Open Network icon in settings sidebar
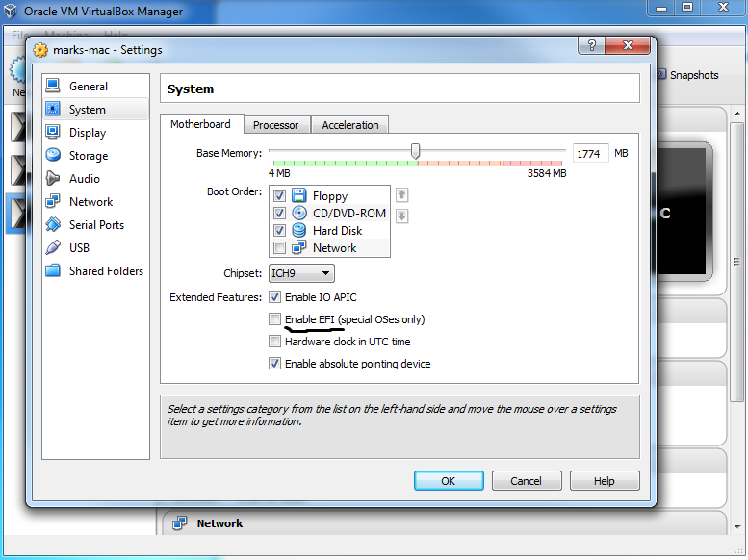 pos(53,201)
